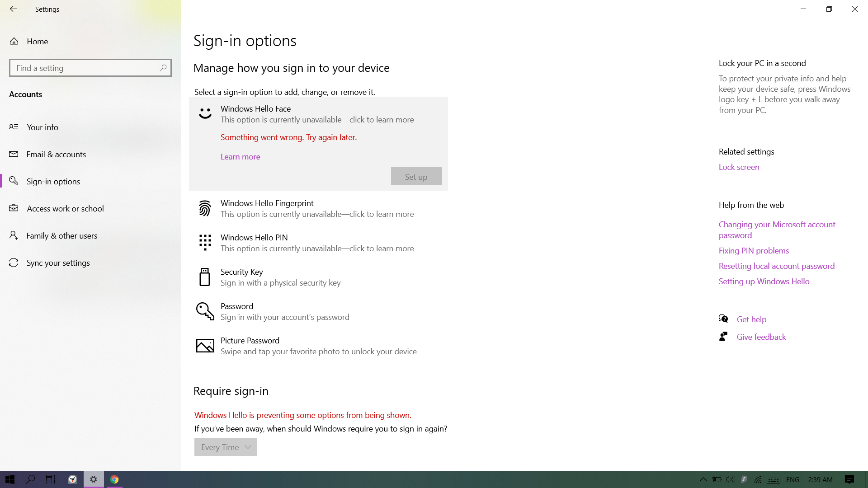Viewport: 868px width, 488px height.
Task: Open Task View on the taskbar
Action: click(x=51, y=479)
